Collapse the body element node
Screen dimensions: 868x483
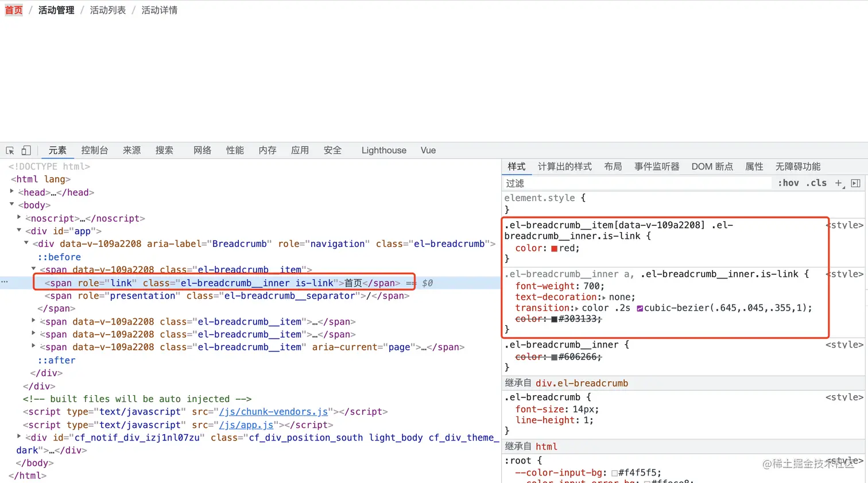[12, 204]
